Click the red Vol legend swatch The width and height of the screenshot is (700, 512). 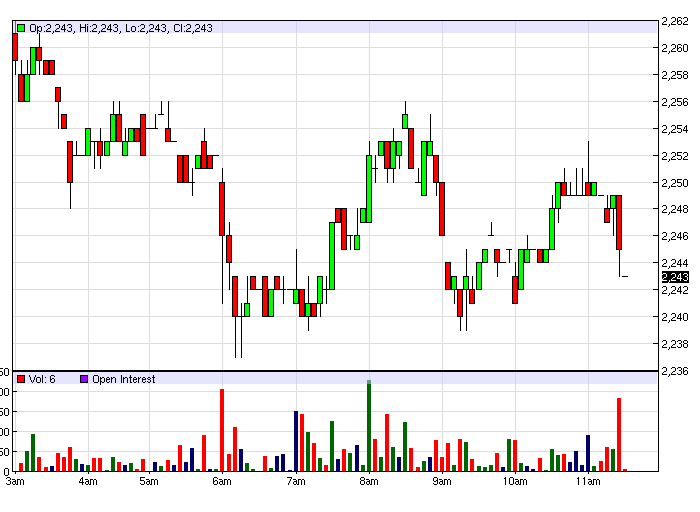(21, 379)
